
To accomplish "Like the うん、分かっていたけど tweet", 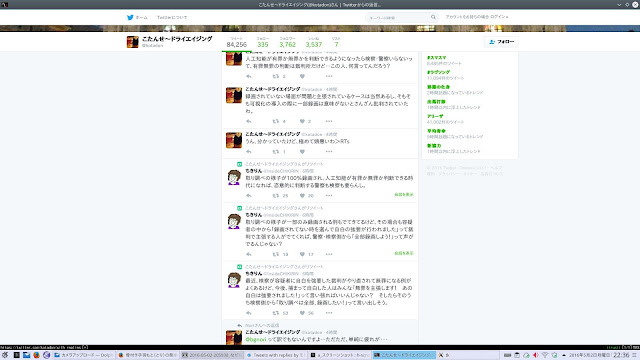I will (x=302, y=151).
